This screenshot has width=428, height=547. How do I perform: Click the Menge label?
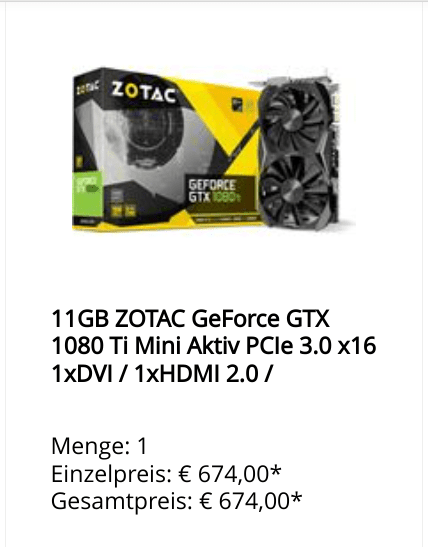coord(90,447)
